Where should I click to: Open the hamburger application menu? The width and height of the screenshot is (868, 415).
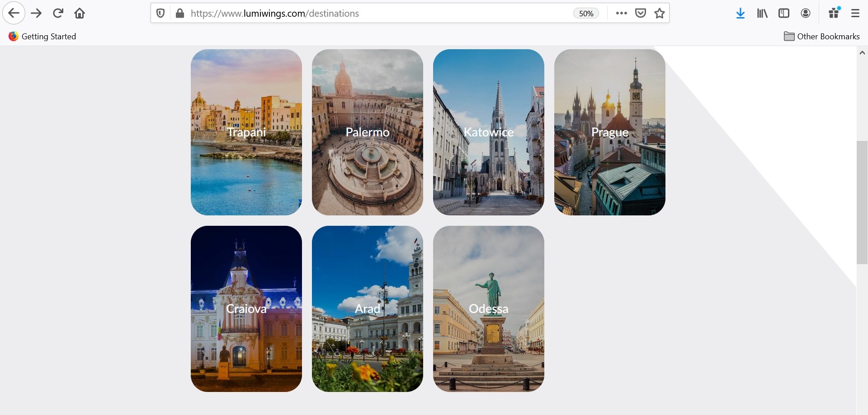(x=855, y=13)
